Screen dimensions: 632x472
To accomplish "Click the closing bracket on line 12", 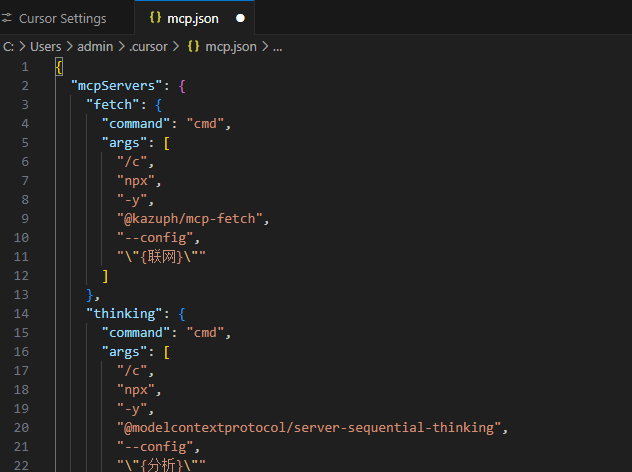I will coord(105,276).
